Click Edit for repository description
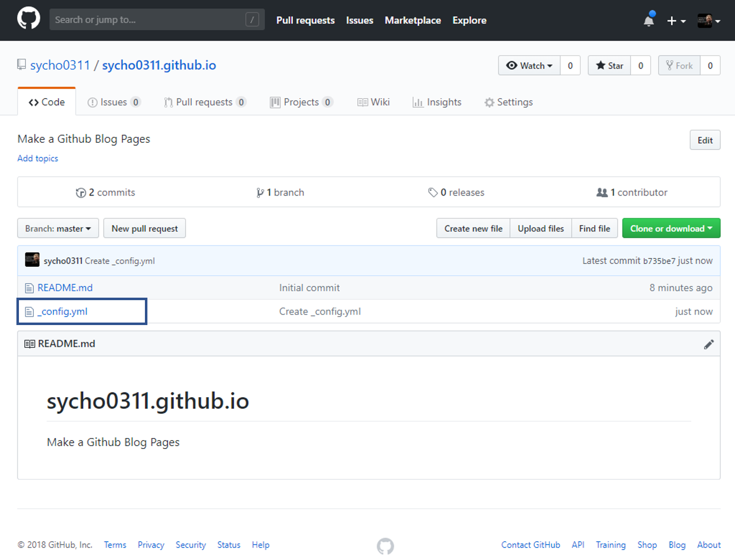Screen dimensions: 735x560 click(705, 140)
